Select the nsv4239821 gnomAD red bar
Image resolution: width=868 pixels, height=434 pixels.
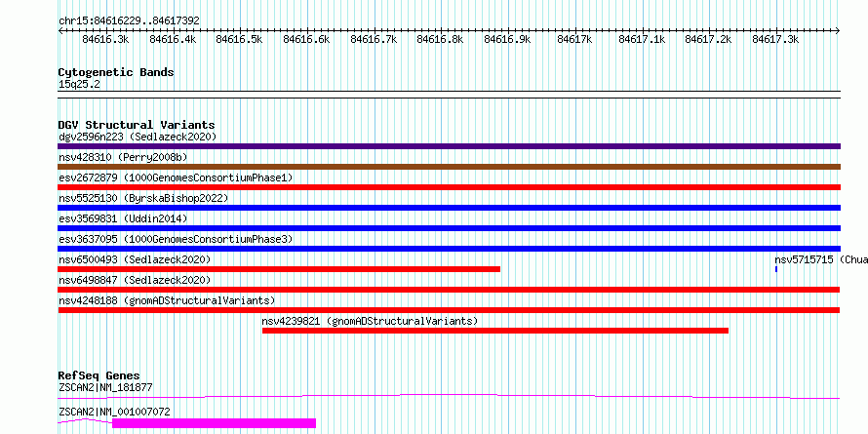click(495, 331)
